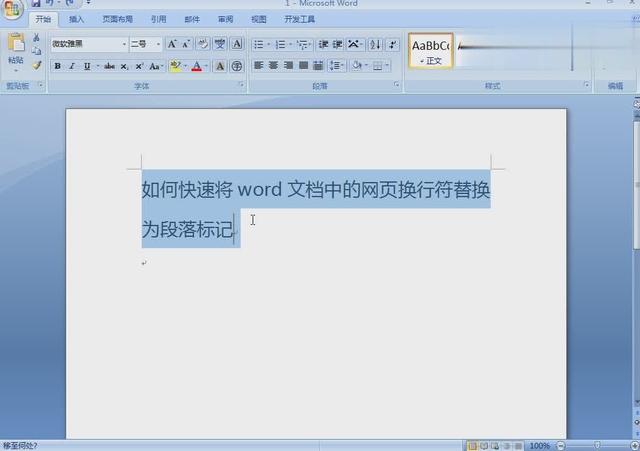Image resolution: width=640 pixels, height=451 pixels.
Task: Open the 页面布局 ribbon tab
Action: coord(118,19)
